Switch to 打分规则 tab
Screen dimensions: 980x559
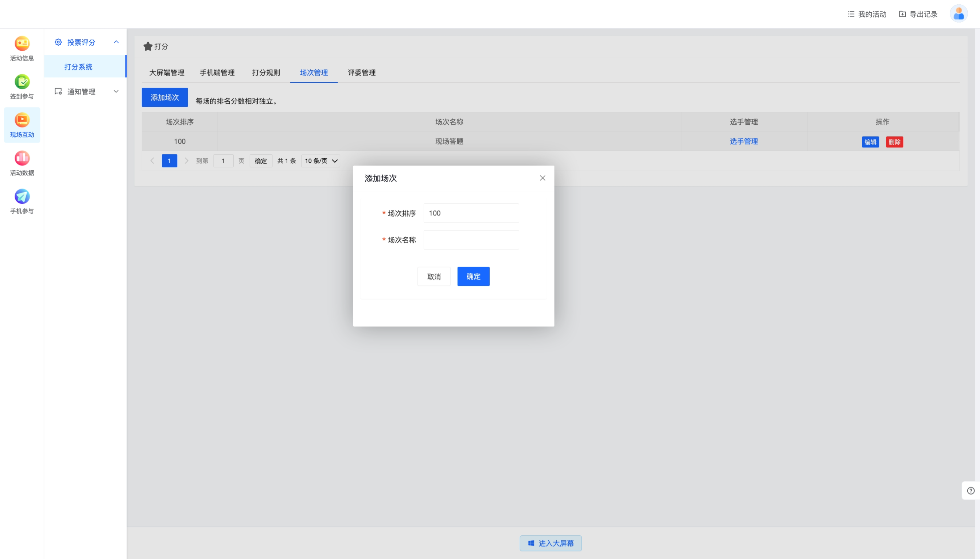point(266,73)
